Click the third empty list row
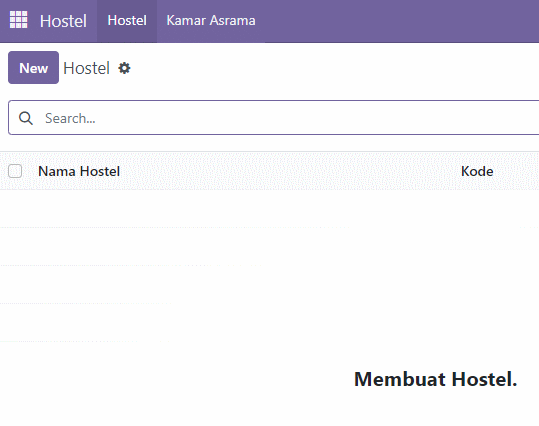 (x=270, y=284)
